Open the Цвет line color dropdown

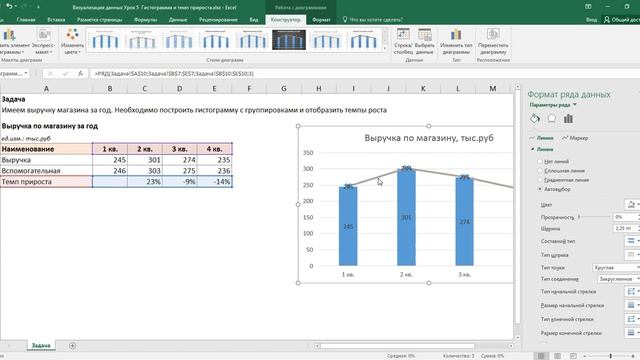[632, 204]
